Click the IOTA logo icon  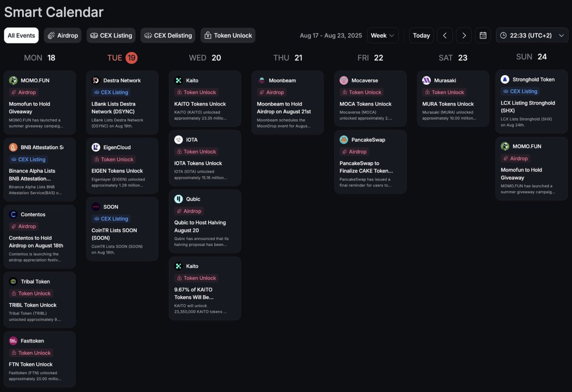pyautogui.click(x=179, y=140)
